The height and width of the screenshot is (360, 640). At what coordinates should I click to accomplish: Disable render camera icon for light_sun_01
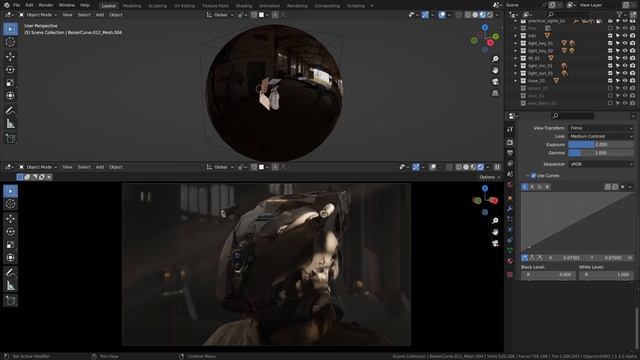(x=632, y=73)
